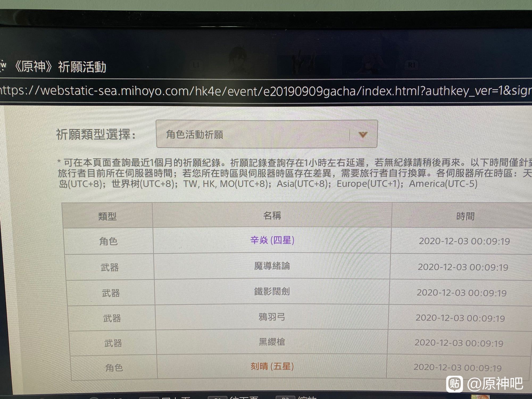The image size is (532, 399).
Task: Select the 鐵影闊劍 weapon entry
Action: click(272, 291)
